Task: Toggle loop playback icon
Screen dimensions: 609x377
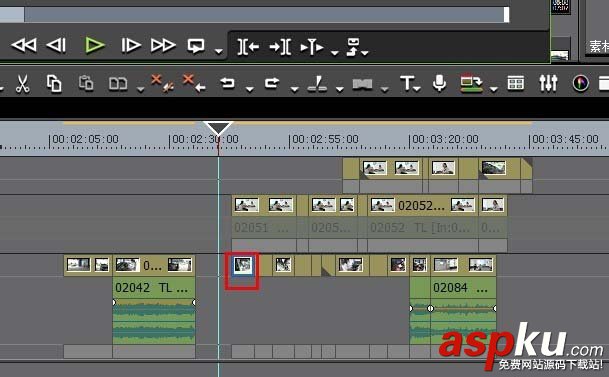Action: [196, 46]
